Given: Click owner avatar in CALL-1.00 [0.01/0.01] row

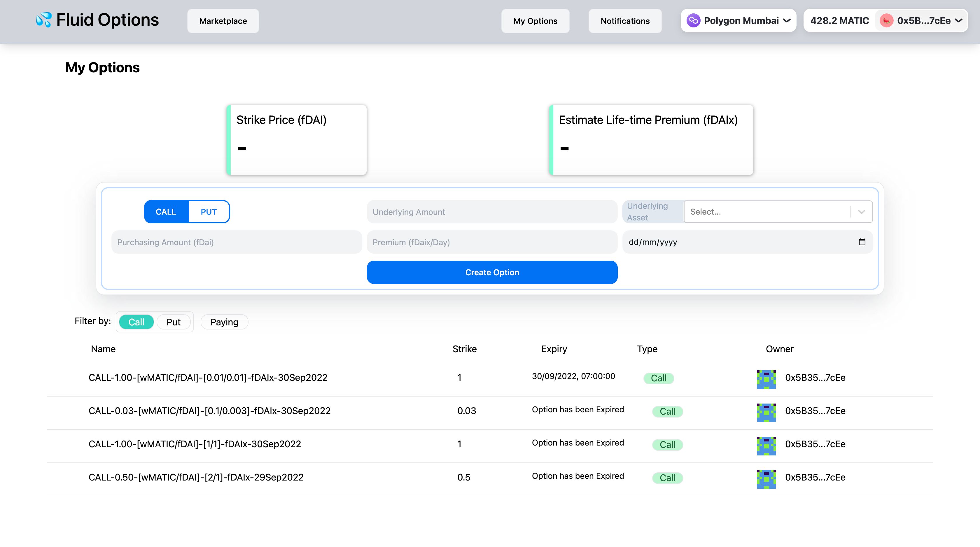Looking at the screenshot, I should [x=766, y=379].
